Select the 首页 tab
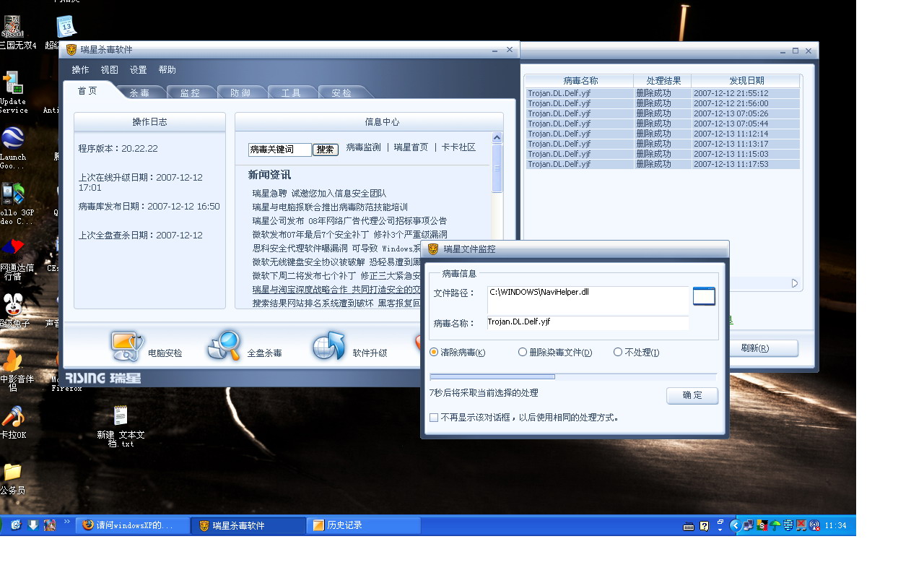Screen dimensions: 924x578 click(87, 90)
